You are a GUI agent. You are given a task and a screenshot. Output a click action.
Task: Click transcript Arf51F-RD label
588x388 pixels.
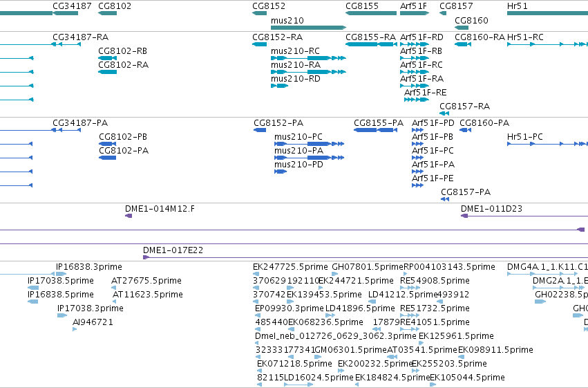pos(421,37)
